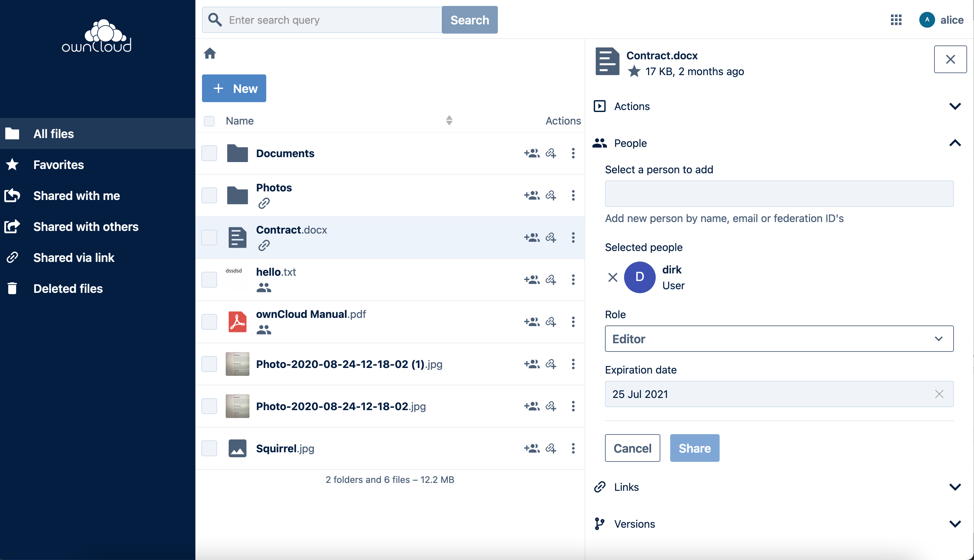Click the three-dot overflow menu for Squirrel.jpg
The height and width of the screenshot is (560, 974).
573,448
